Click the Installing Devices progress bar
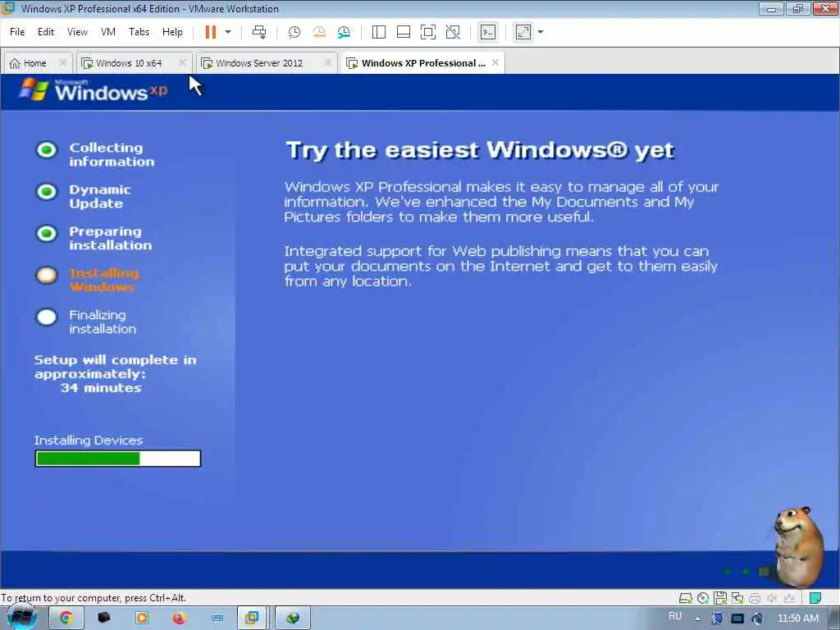Screen dimensions: 840x630 [118, 459]
